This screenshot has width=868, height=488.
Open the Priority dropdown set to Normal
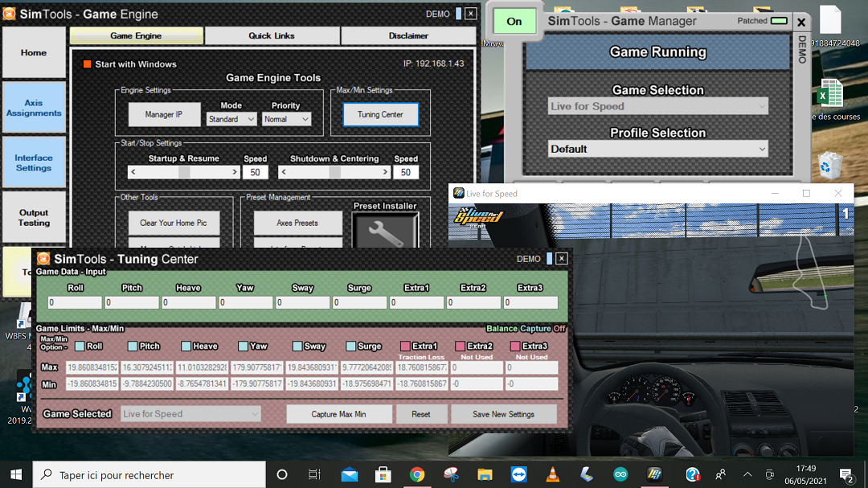(286, 119)
